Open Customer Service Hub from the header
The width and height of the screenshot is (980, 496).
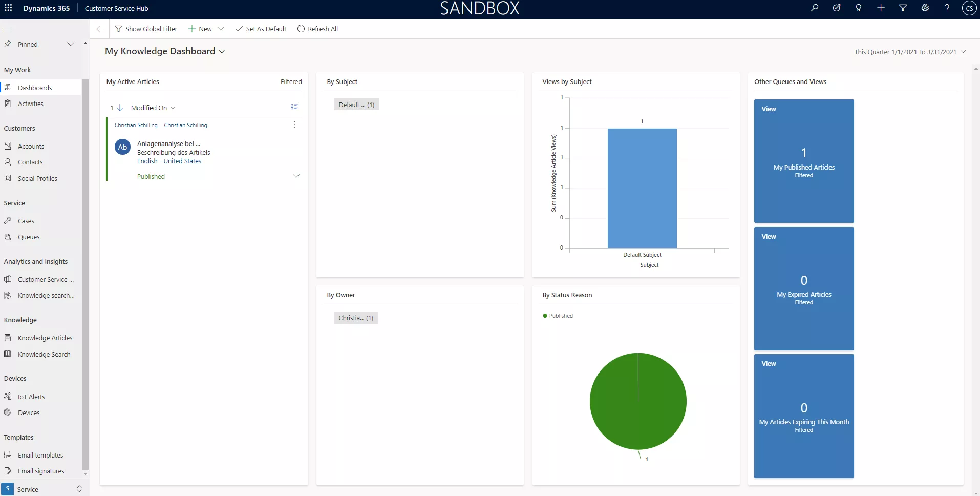(116, 8)
